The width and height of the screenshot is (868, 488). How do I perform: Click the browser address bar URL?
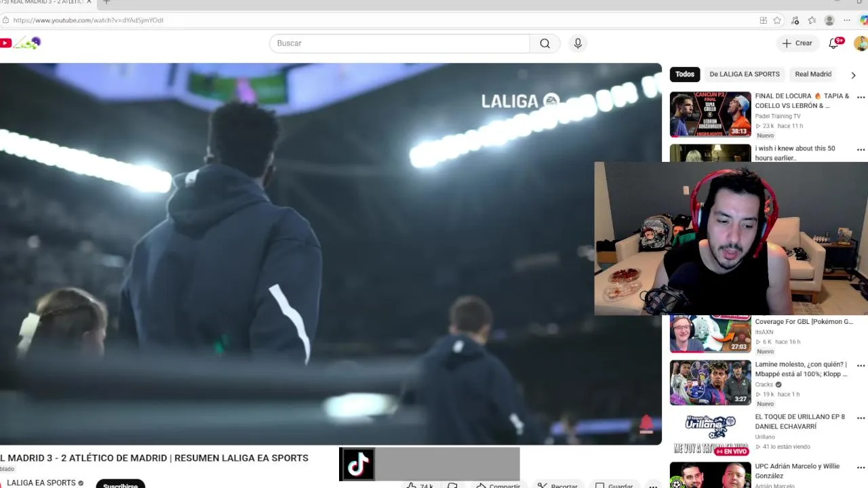pos(88,20)
